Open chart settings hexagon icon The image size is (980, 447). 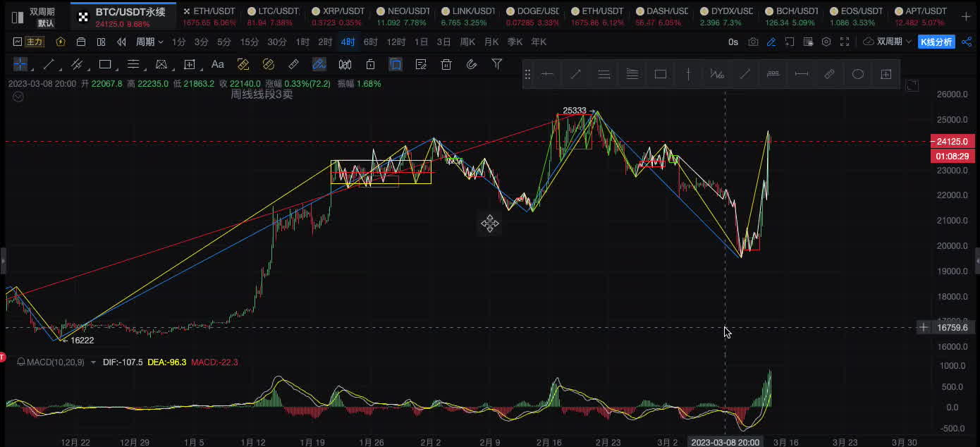click(826, 42)
